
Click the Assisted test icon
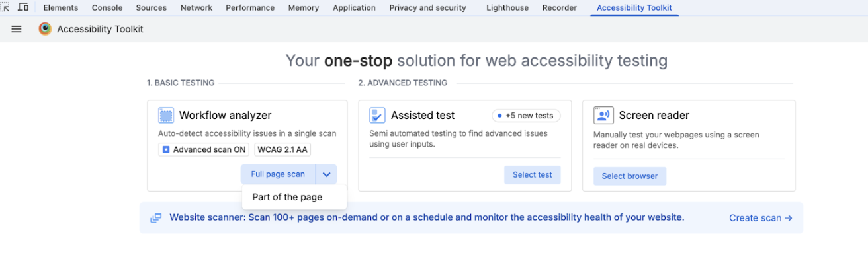(x=377, y=115)
